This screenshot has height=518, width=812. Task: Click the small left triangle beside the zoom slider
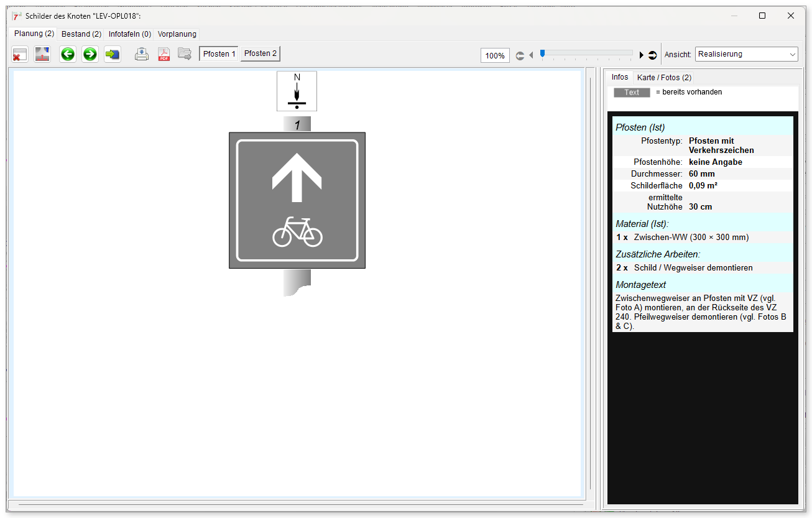point(531,55)
